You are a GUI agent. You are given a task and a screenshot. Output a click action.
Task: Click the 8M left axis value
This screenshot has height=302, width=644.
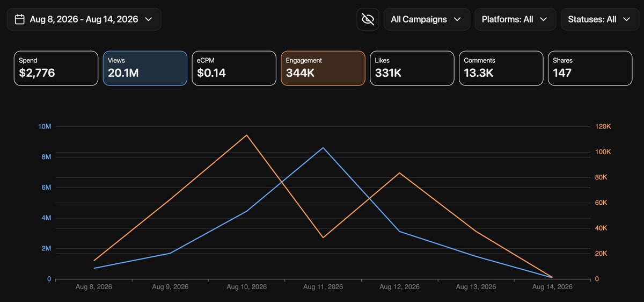[46, 157]
